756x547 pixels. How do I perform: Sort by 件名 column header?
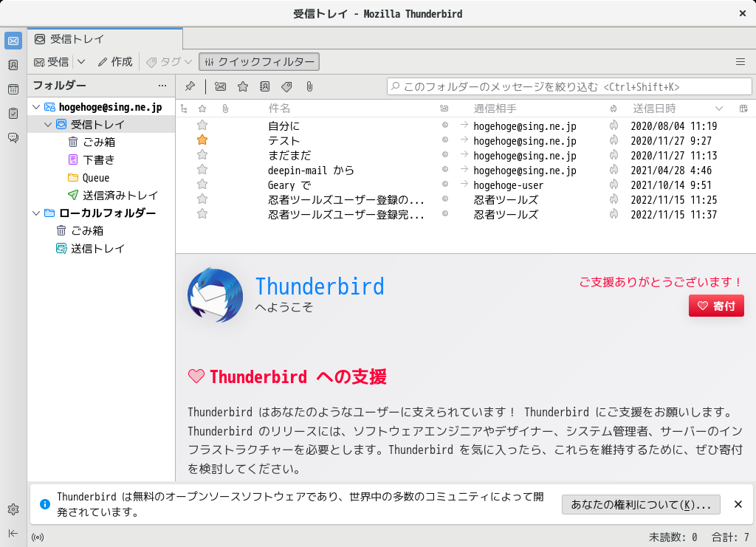[279, 109]
